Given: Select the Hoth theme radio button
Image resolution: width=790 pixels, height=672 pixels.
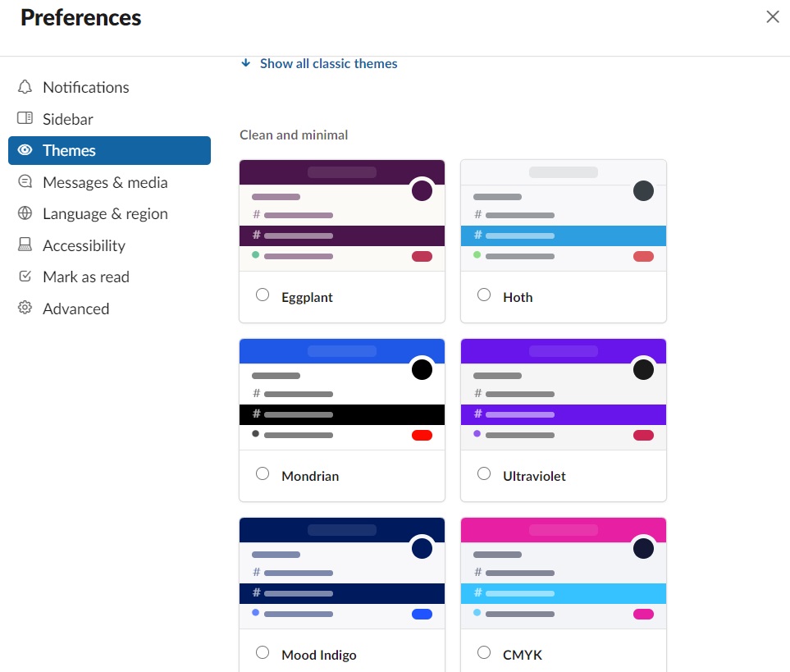Looking at the screenshot, I should 484,295.
